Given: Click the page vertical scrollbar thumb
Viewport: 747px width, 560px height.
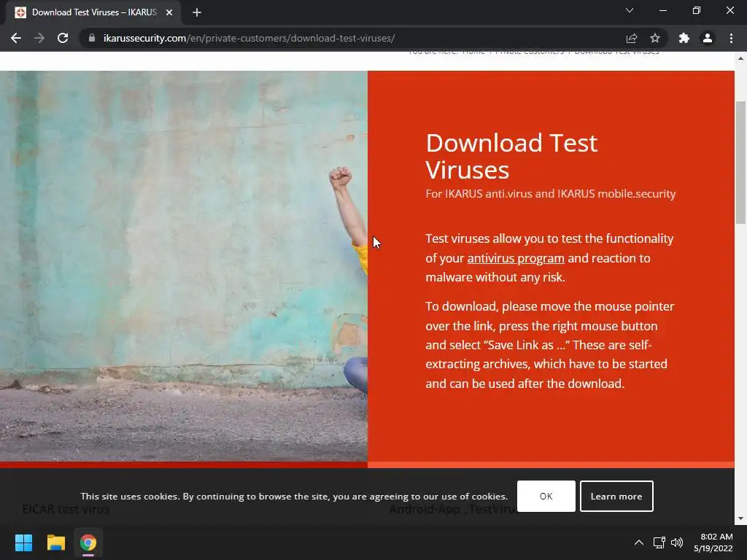Looking at the screenshot, I should pyautogui.click(x=740, y=163).
